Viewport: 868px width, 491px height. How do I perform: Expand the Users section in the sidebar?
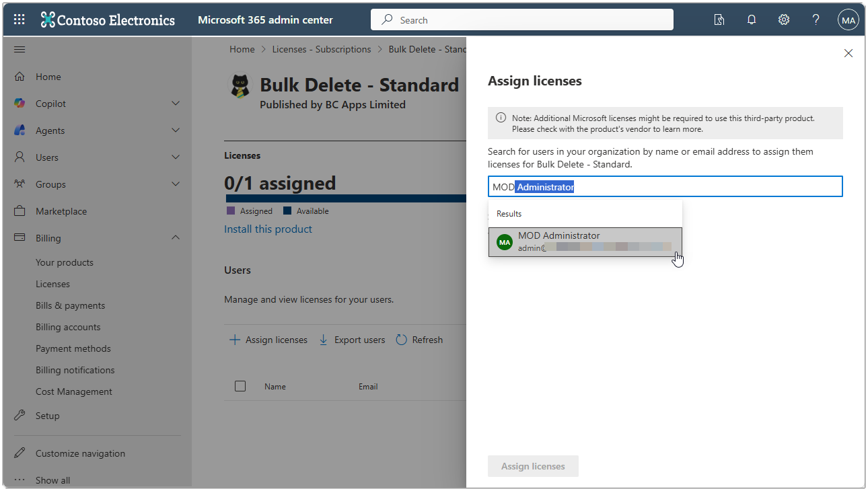coord(175,157)
